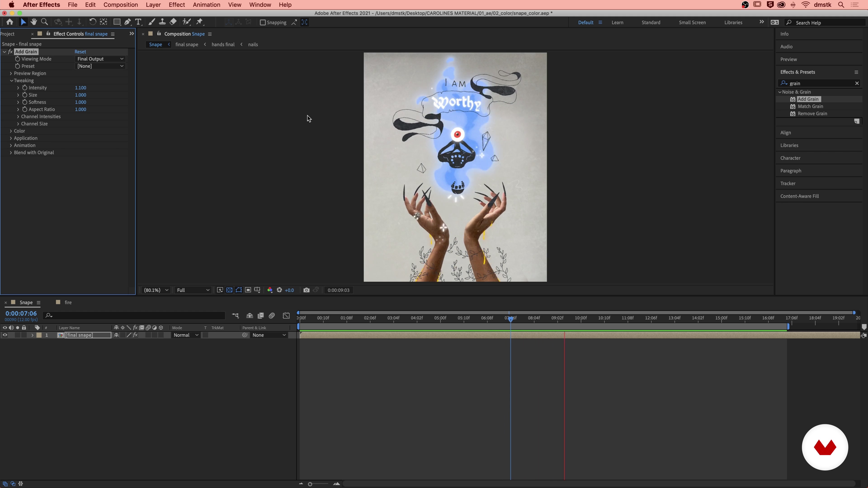
Task: Open the Preset None dropdown
Action: (x=100, y=66)
